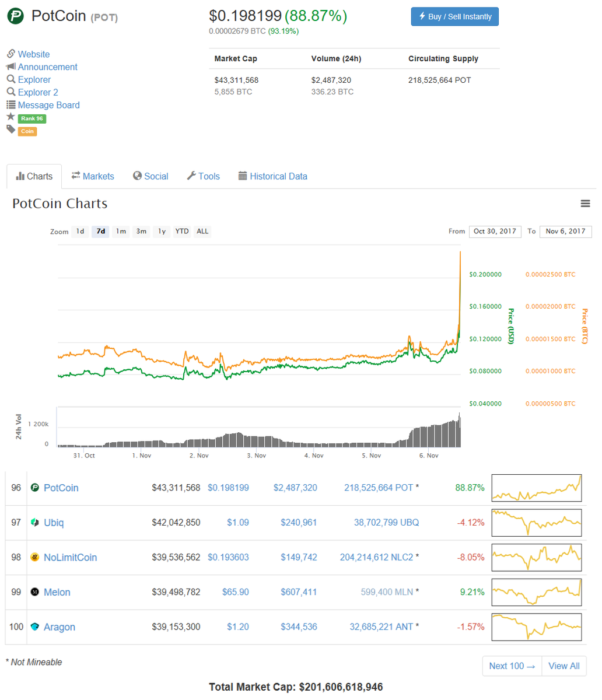Click NoLimitCoin market cap $39,536,562
Image resolution: width=602 pixels, height=700 pixels.
tap(176, 558)
